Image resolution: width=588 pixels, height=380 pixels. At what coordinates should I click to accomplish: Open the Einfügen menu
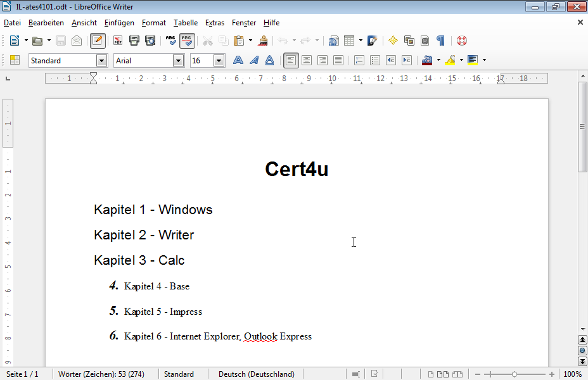[x=119, y=23]
